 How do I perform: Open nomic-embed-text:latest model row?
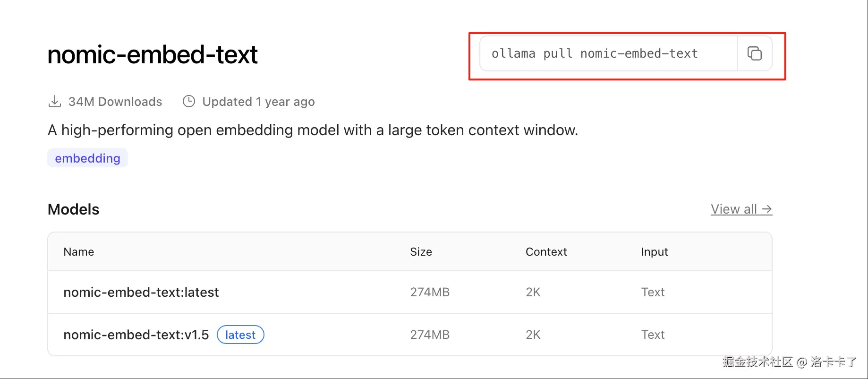coord(141,293)
